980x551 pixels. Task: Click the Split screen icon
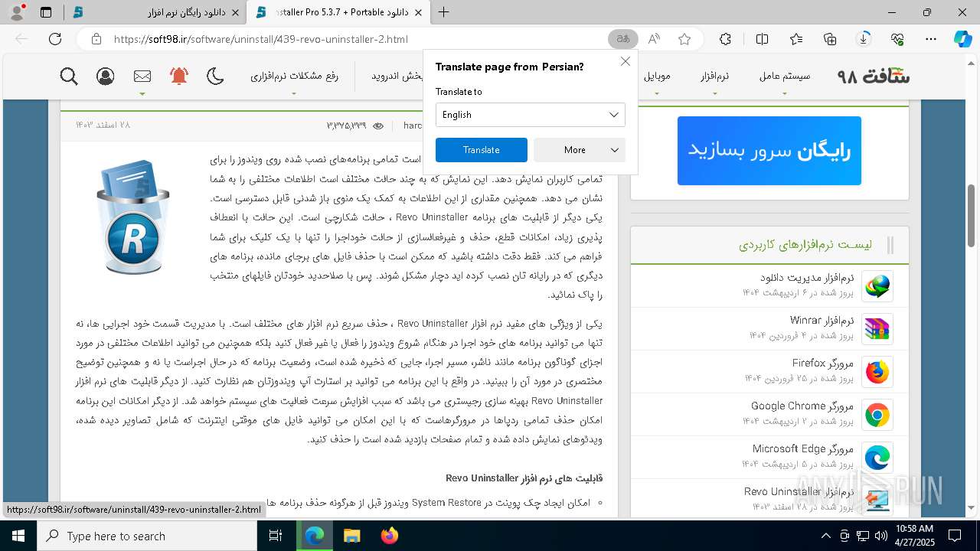762,39
